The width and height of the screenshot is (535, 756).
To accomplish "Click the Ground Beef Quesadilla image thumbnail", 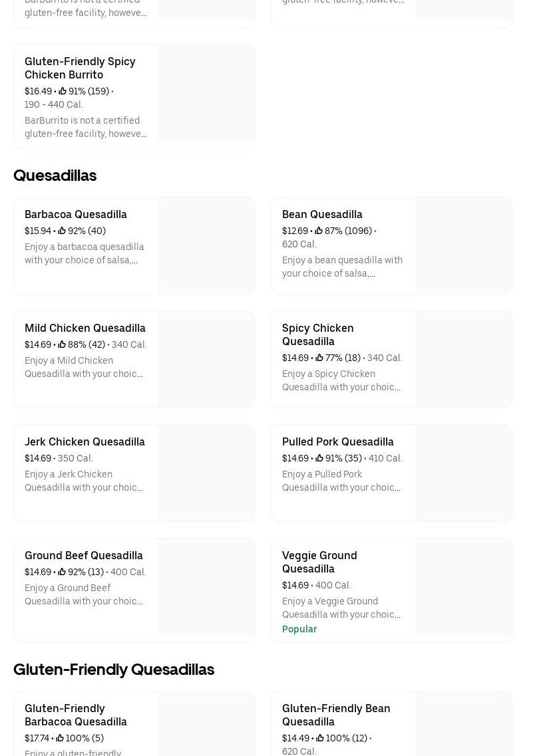I will [x=206, y=587].
